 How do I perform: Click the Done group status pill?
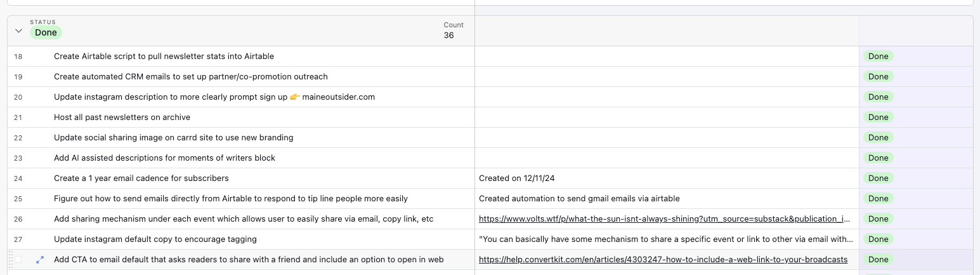pos(46,32)
